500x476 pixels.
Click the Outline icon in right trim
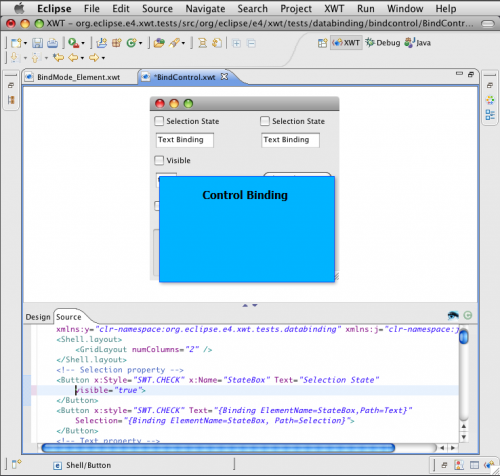click(490, 115)
